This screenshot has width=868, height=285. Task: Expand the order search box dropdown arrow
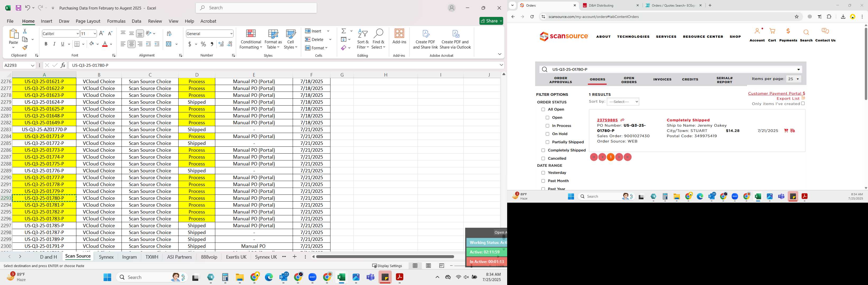tap(798, 70)
